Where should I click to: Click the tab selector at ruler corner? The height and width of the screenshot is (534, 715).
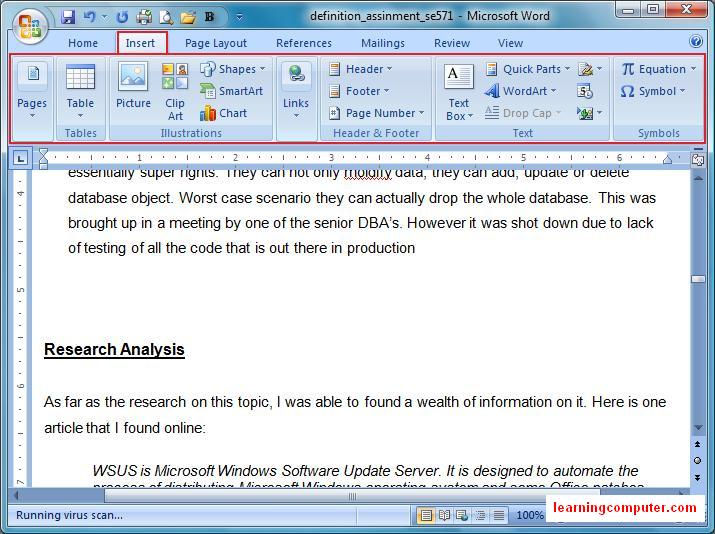click(20, 158)
